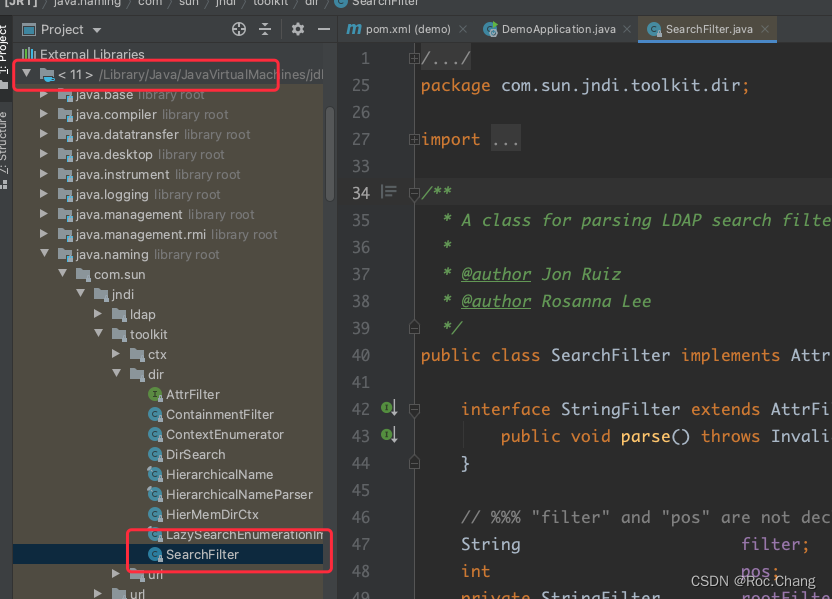Image resolution: width=832 pixels, height=599 pixels.
Task: Select ContainmentFilter in the tree
Action: 220,414
